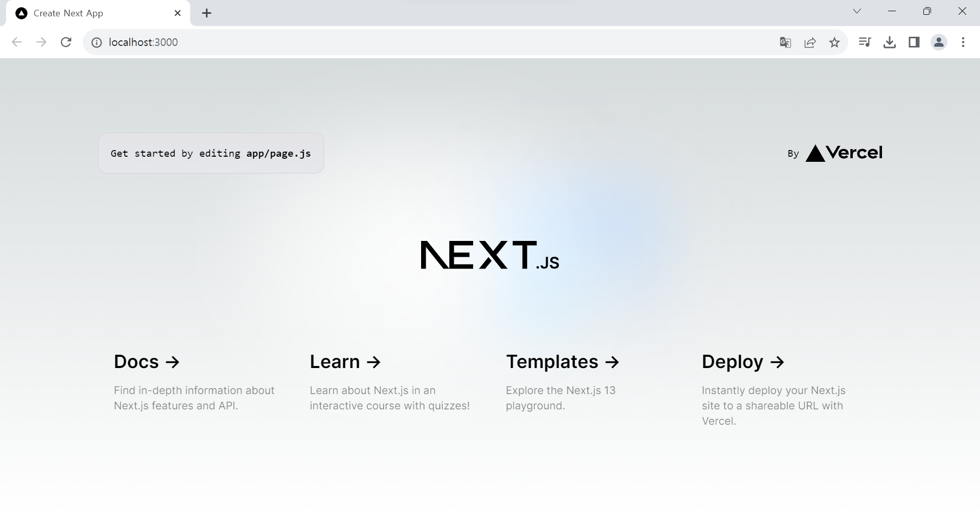Go back to the previous page
The width and height of the screenshot is (980, 513).
click(x=17, y=42)
